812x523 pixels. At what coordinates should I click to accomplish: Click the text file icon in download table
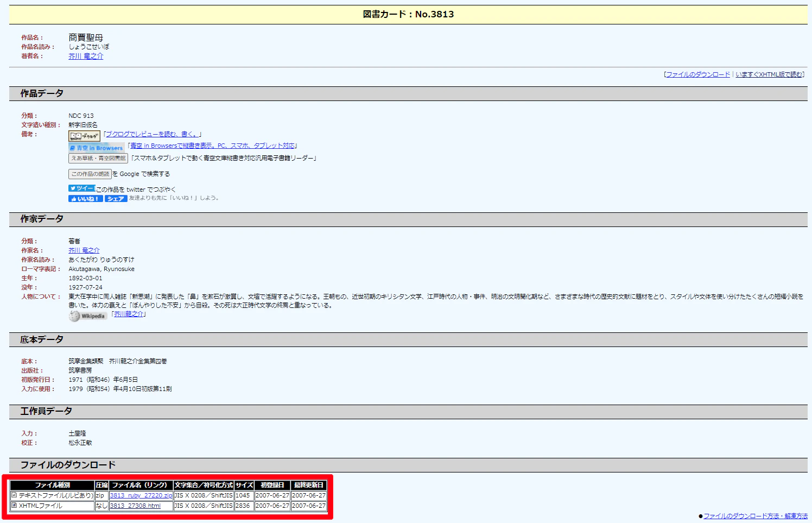click(14, 495)
